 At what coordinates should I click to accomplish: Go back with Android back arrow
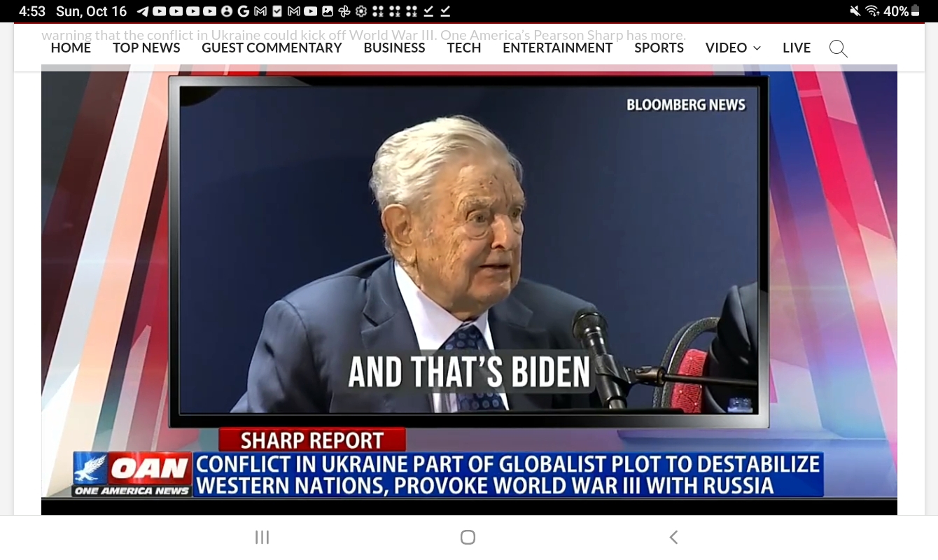coord(674,537)
